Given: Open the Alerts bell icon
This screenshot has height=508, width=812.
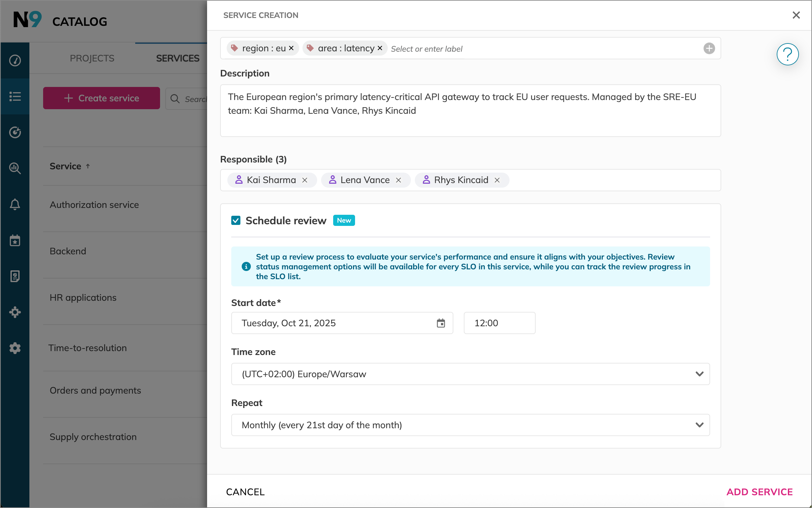Looking at the screenshot, I should coord(15,205).
